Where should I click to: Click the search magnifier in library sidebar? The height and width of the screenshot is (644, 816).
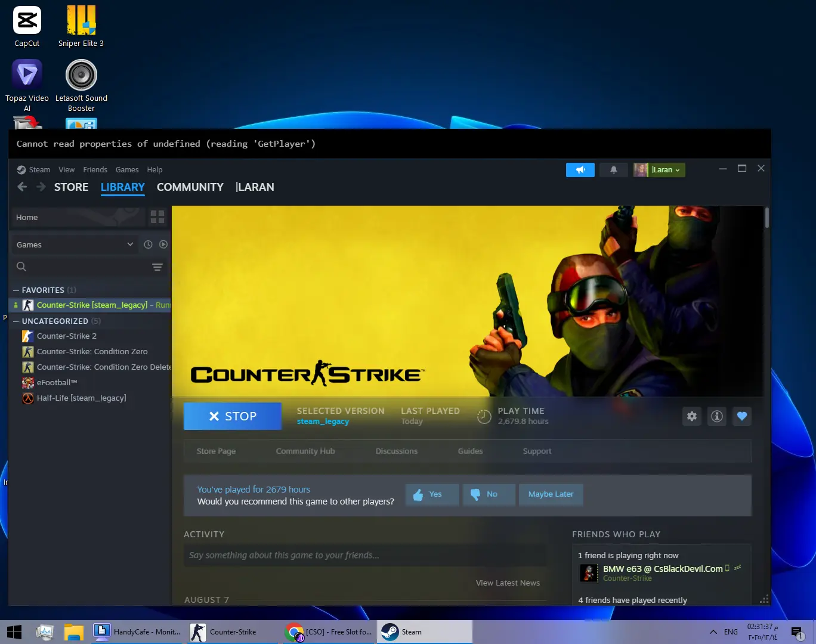[x=21, y=267]
